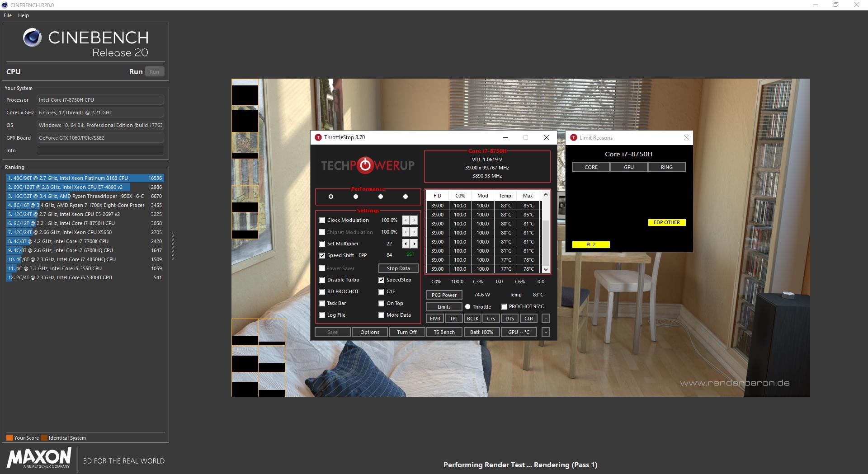Launch TS Bench
This screenshot has width=868, height=474.
(x=444, y=332)
